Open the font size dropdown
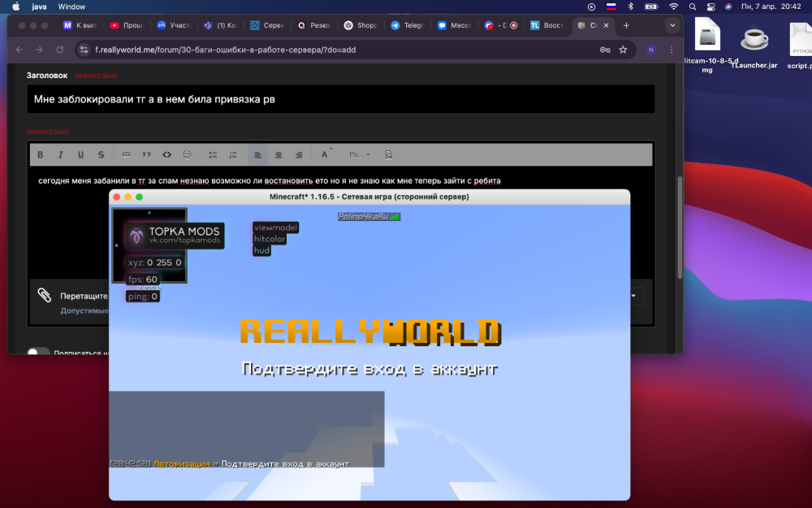Viewport: 812px width, 508px height. pos(360,154)
